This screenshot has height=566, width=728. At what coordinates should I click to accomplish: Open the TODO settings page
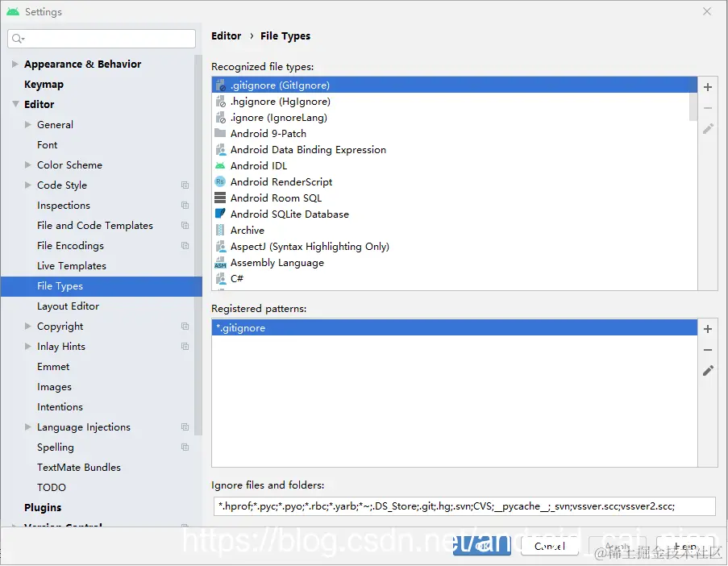(52, 487)
